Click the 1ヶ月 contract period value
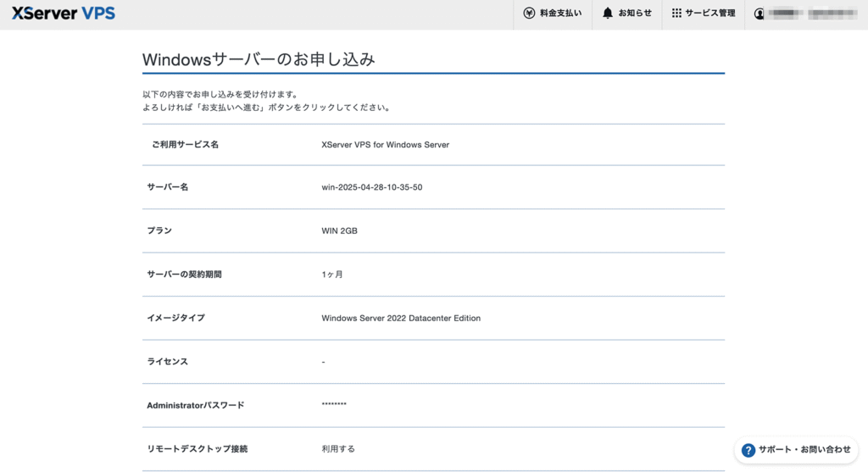Screen dimensions: 868x472 tap(332, 275)
